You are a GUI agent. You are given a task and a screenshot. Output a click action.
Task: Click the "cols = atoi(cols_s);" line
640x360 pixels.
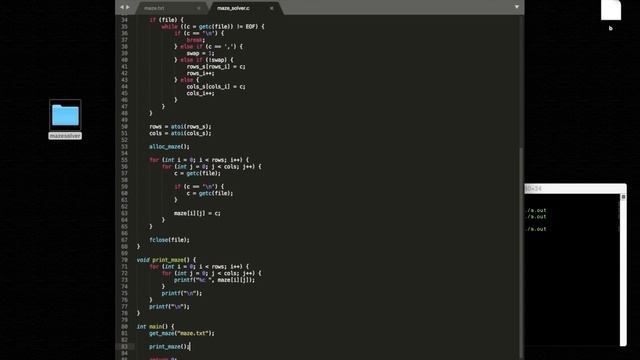180,133
